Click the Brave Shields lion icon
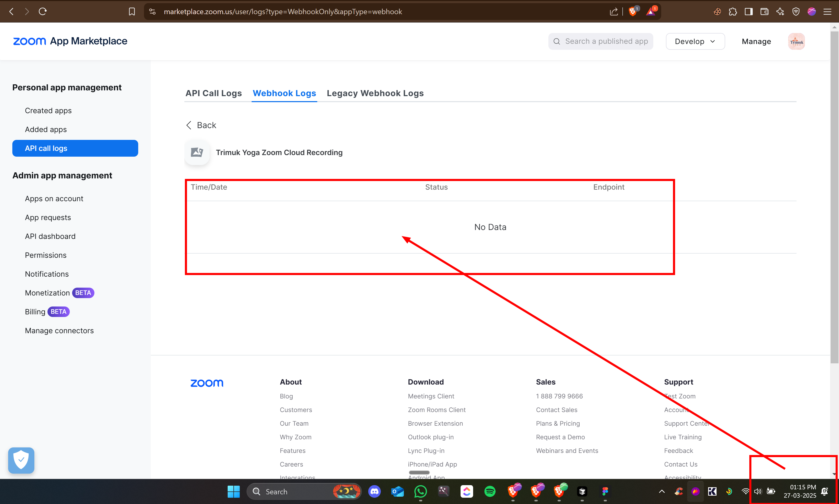The width and height of the screenshot is (839, 504). tap(633, 12)
